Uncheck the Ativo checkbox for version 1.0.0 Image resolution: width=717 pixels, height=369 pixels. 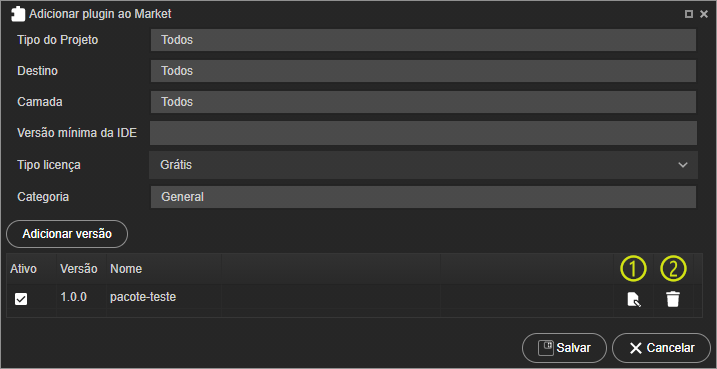click(21, 299)
